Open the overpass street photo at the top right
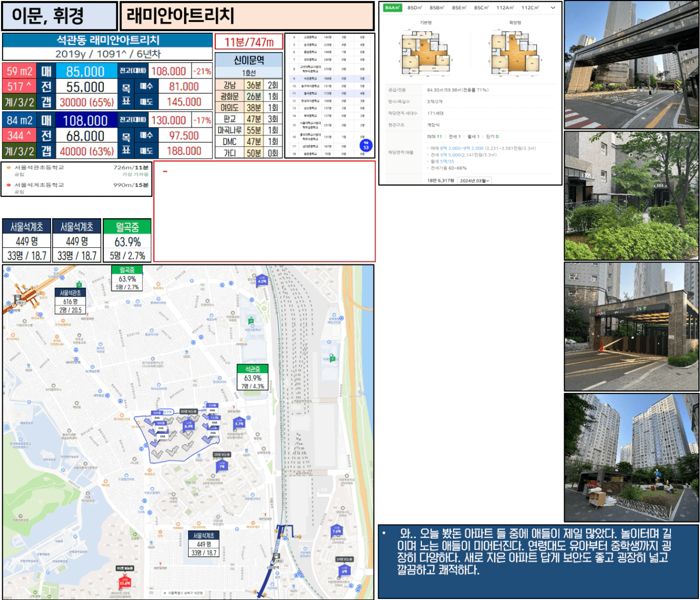Viewport: 700px width, 600px height. 632,65
